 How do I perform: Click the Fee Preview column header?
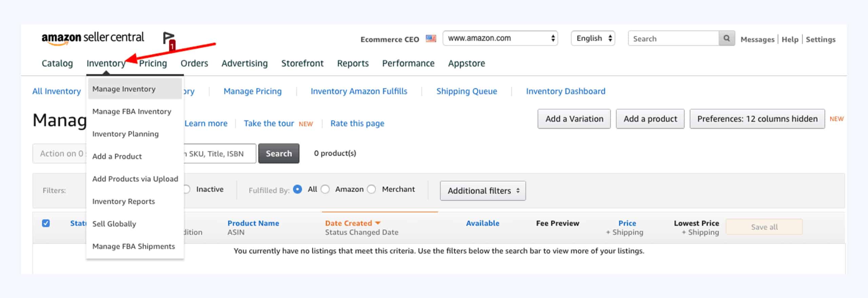tap(558, 223)
